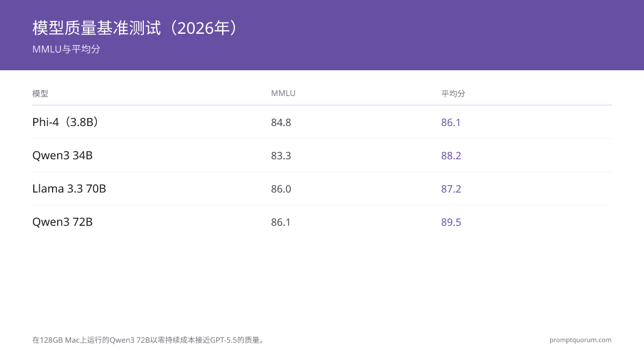This screenshot has width=644, height=362.
Task: Click the average score 87.2
Action: point(451,189)
